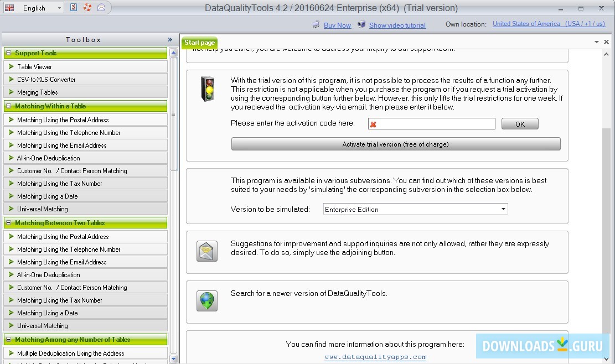Image resolution: width=615 pixels, height=364 pixels.
Task: Open CSV-to-XLS-Converter tool
Action: point(85,80)
